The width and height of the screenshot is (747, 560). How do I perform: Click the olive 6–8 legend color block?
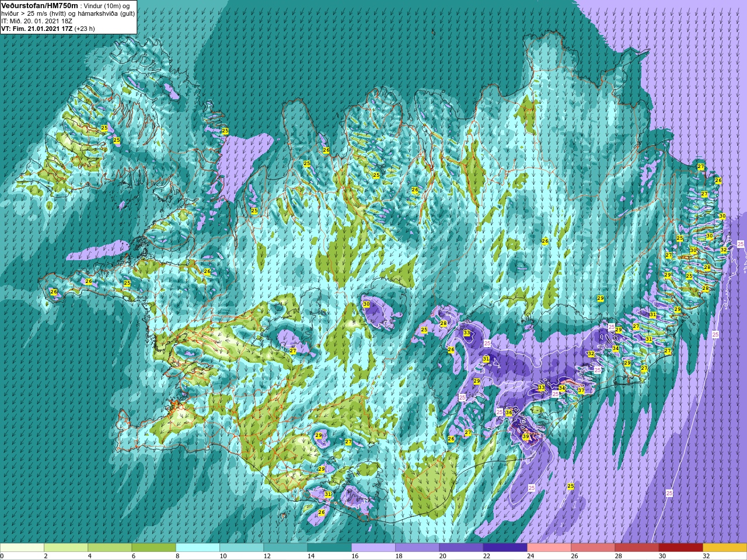154,548
